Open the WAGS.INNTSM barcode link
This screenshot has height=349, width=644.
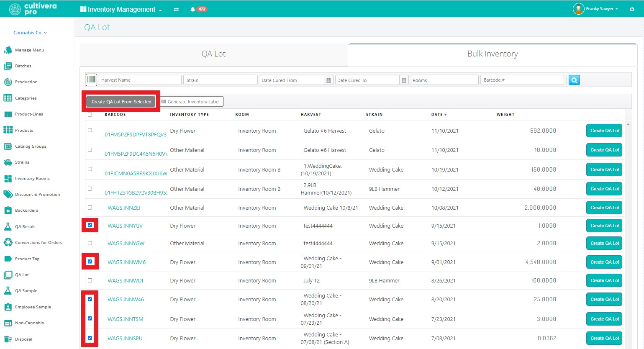point(126,319)
